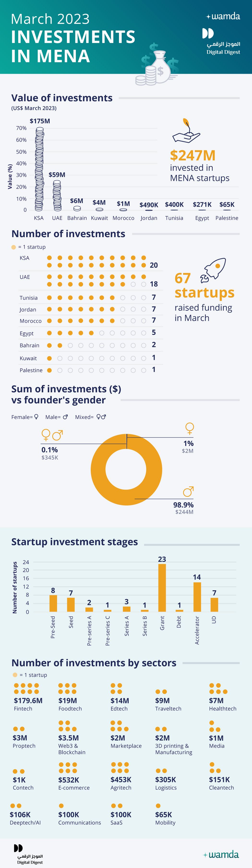The height and width of the screenshot is (868, 252).
Task: Click the orange donut chart ring
Action: point(126,469)
